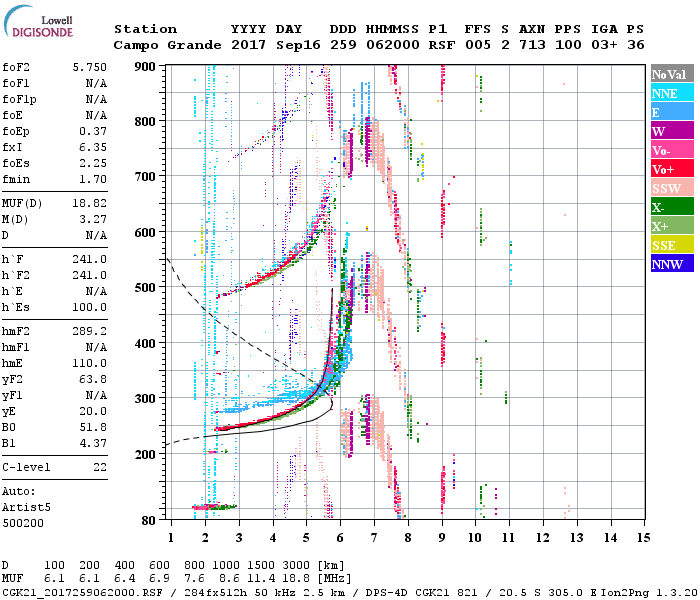The height and width of the screenshot is (600, 700).
Task: Click the Ion2Png 1.3.20 footer text
Action: point(650,592)
